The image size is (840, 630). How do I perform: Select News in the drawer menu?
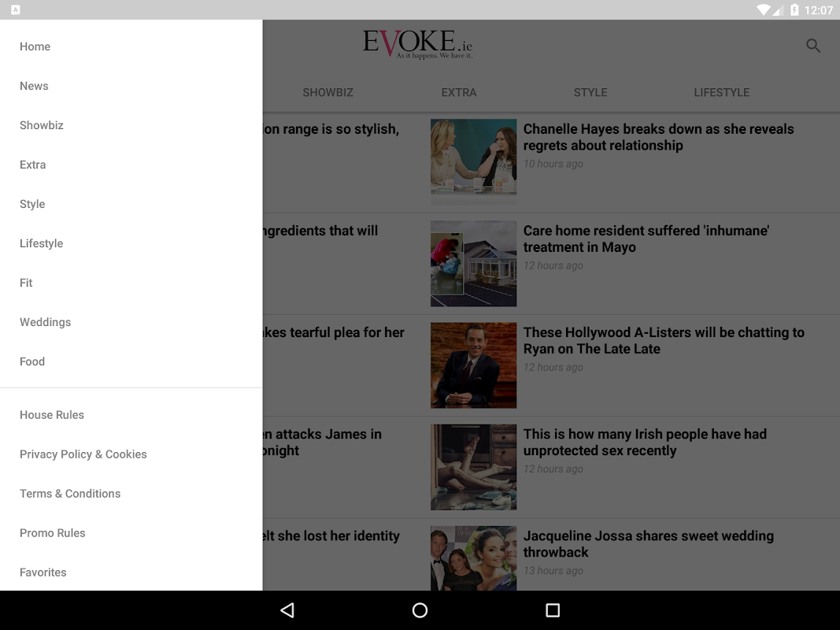pyautogui.click(x=131, y=86)
